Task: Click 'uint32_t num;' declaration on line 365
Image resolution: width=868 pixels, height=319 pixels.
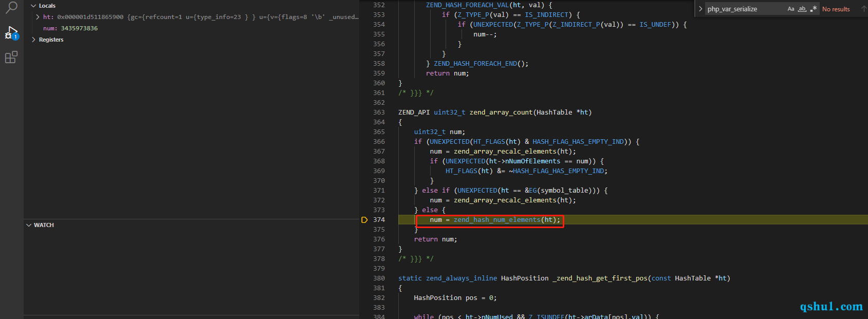Action: click(x=439, y=132)
